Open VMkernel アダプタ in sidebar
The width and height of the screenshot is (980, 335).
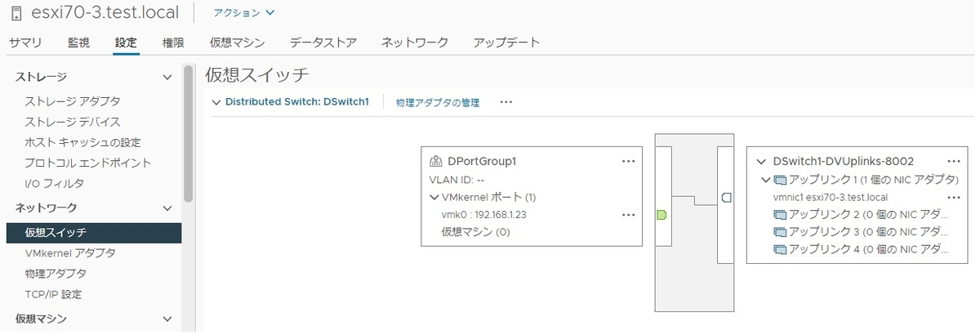[x=70, y=253]
